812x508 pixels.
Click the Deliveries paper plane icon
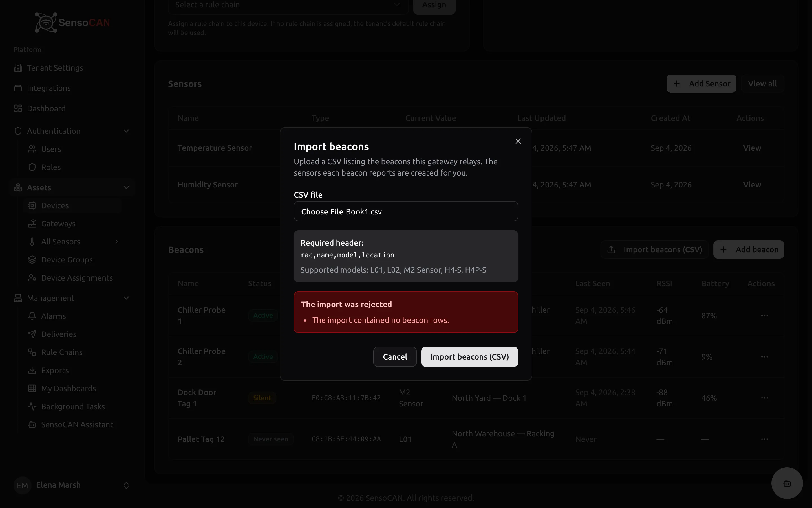point(32,334)
